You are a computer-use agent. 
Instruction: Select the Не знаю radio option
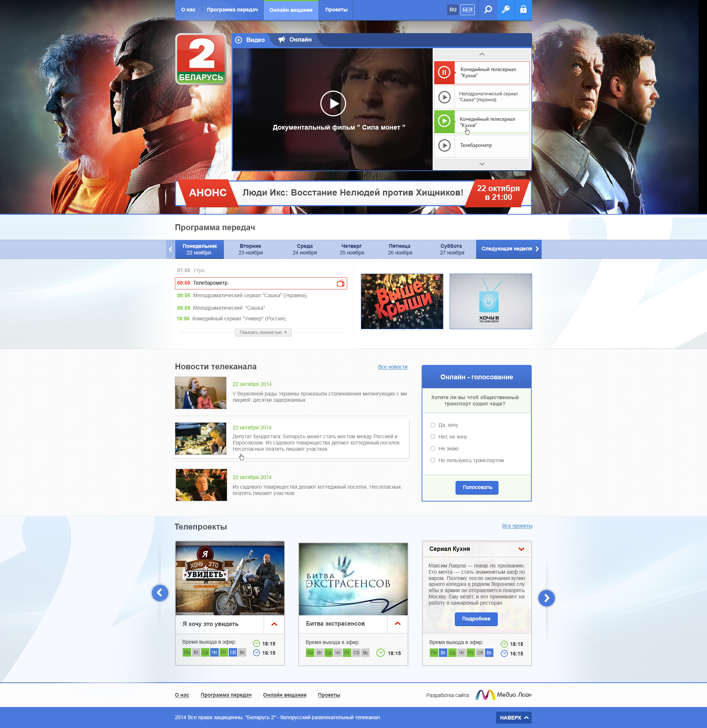coord(433,448)
